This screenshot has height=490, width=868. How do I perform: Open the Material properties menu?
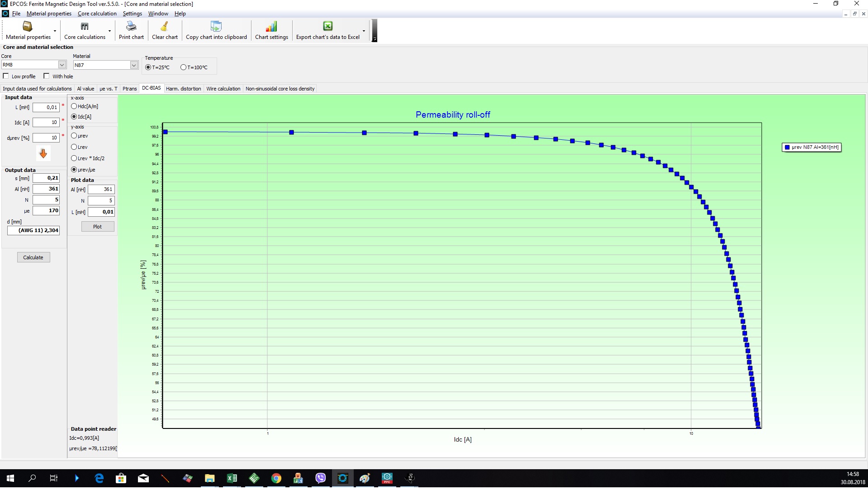point(49,14)
